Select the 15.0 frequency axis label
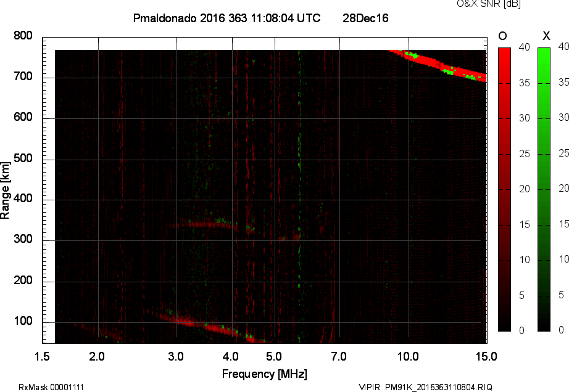The width and height of the screenshot is (569, 392). pyautogui.click(x=486, y=356)
